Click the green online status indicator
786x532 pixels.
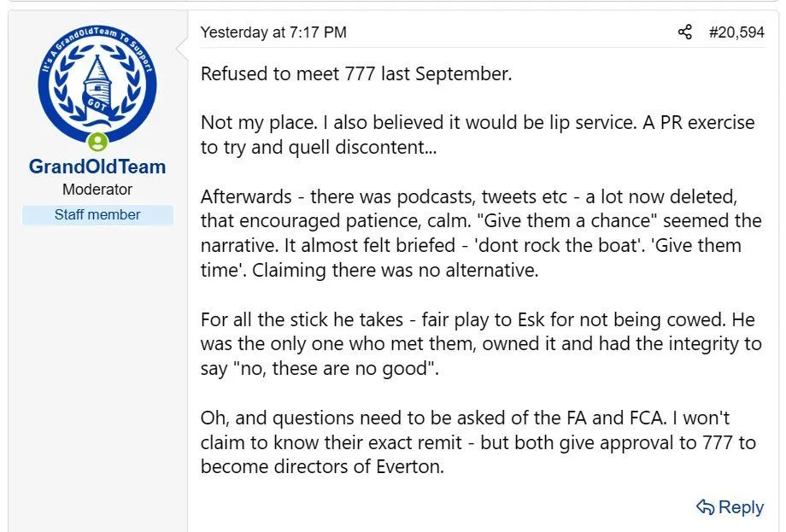tap(97, 142)
